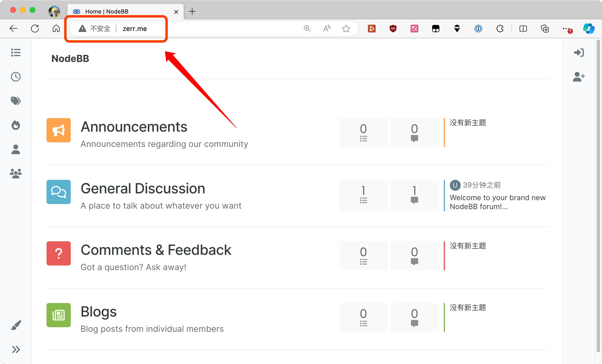This screenshot has width=602, height=364.
Task: Click General Discussion topics count box
Action: 363,195
